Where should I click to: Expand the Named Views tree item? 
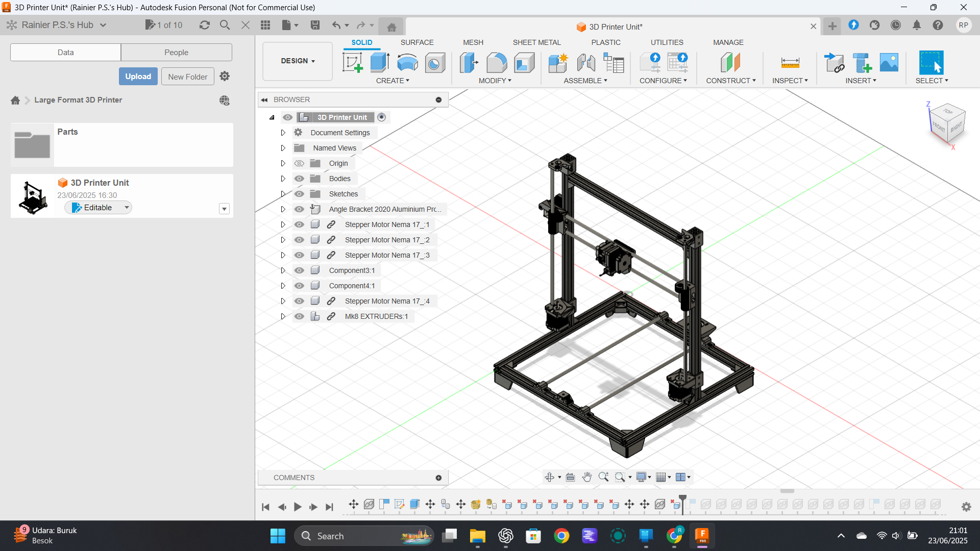coord(283,148)
